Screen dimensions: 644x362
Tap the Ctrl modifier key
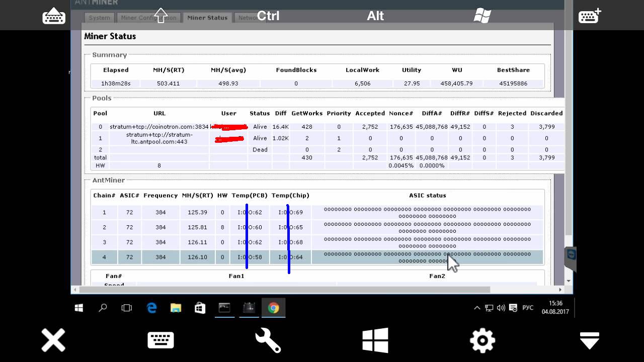(x=268, y=16)
